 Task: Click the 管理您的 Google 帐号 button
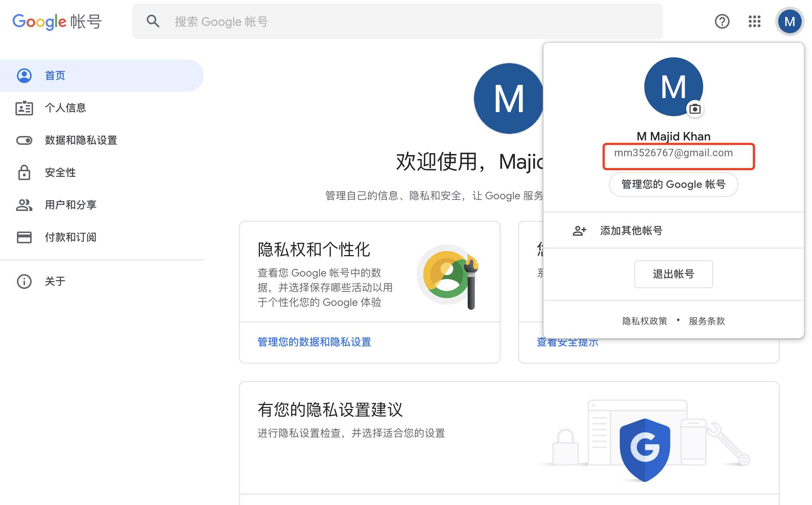pos(673,185)
